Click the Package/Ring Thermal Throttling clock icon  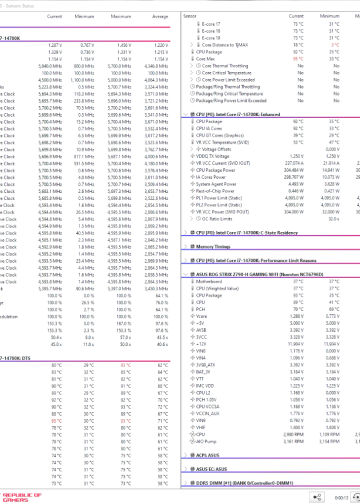coord(192,87)
